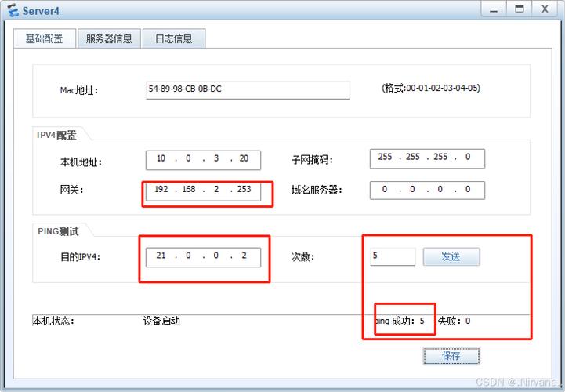The image size is (565, 392).
Task: Save settings with 保存 button
Action: 451,356
